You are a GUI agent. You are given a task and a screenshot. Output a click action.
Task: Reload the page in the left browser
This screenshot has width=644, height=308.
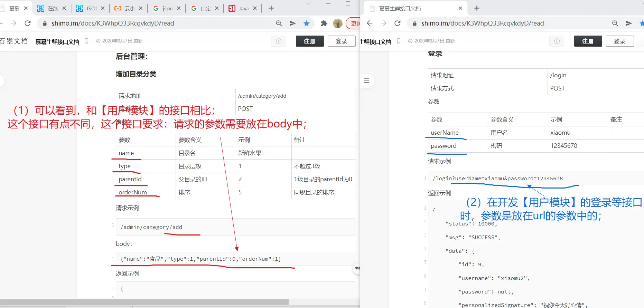pyautogui.click(x=28, y=23)
